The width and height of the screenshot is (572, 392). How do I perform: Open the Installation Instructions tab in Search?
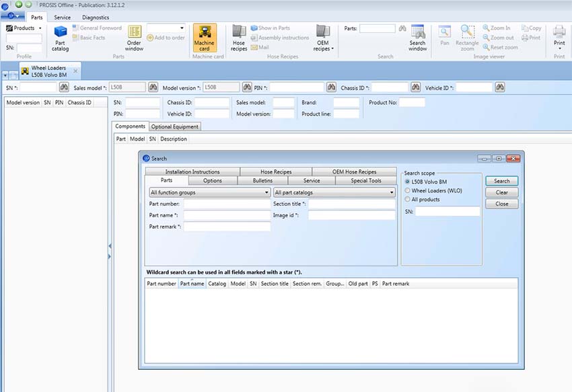pyautogui.click(x=192, y=171)
